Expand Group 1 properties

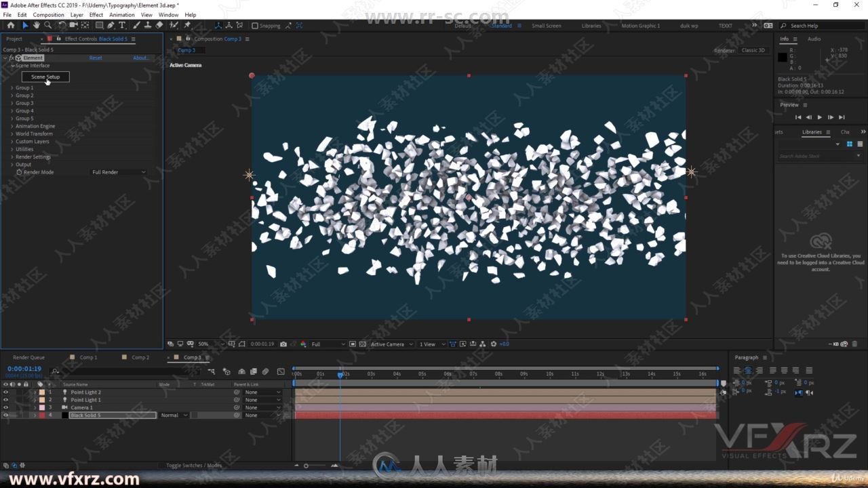pos(12,88)
